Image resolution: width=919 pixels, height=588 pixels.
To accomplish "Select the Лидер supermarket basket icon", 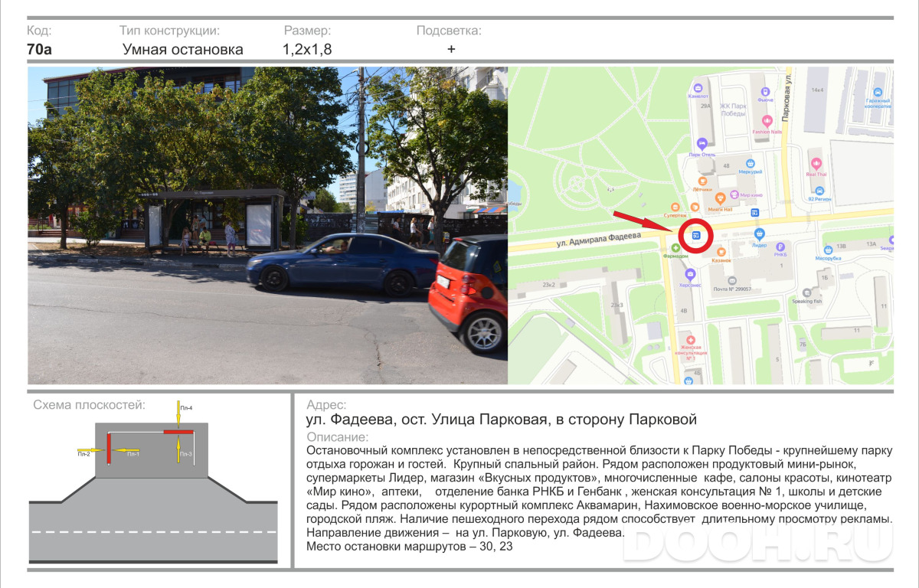I will point(758,234).
